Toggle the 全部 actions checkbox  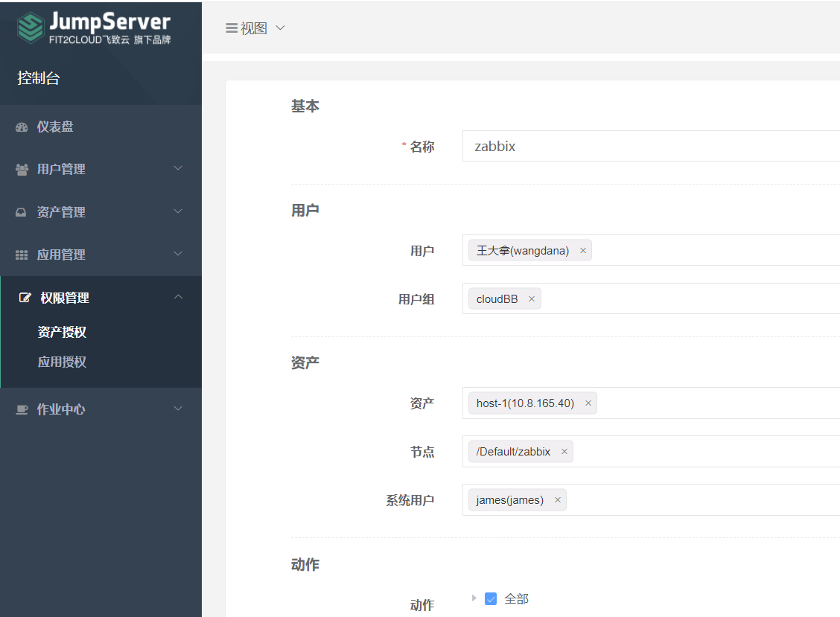[x=491, y=599]
